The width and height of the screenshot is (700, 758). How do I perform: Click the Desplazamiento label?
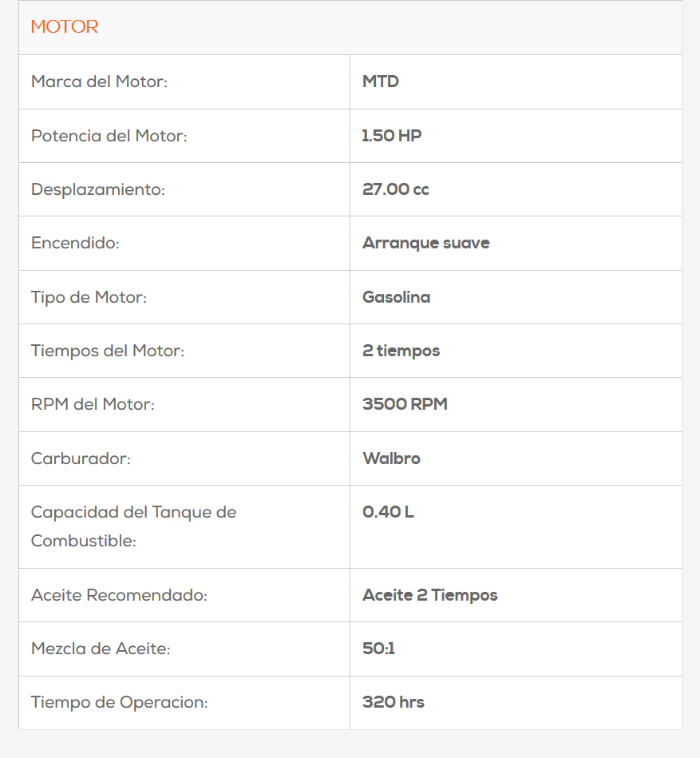[x=98, y=189]
